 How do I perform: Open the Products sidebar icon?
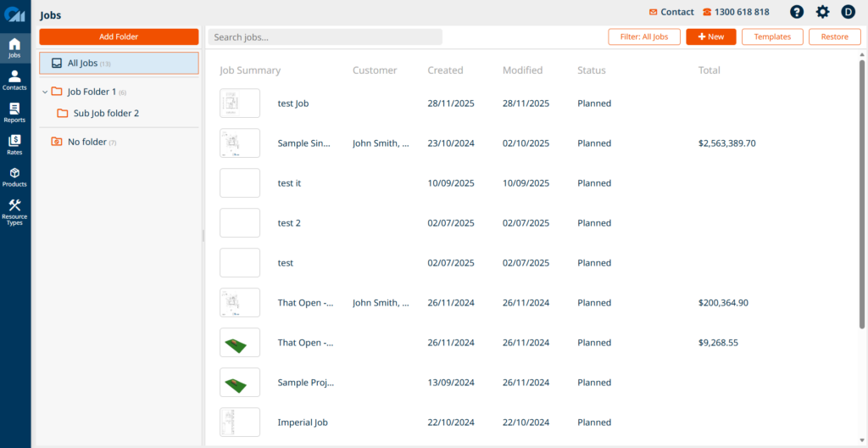click(x=14, y=176)
